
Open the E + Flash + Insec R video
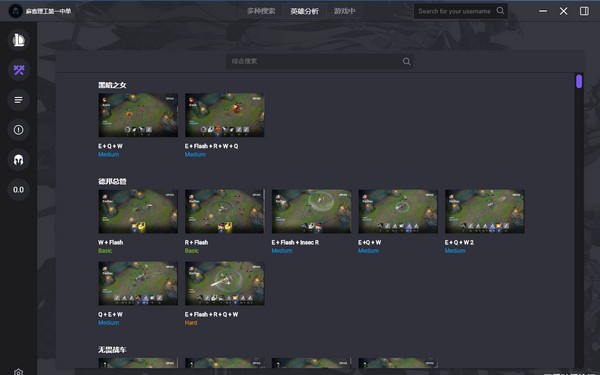pyautogui.click(x=311, y=211)
